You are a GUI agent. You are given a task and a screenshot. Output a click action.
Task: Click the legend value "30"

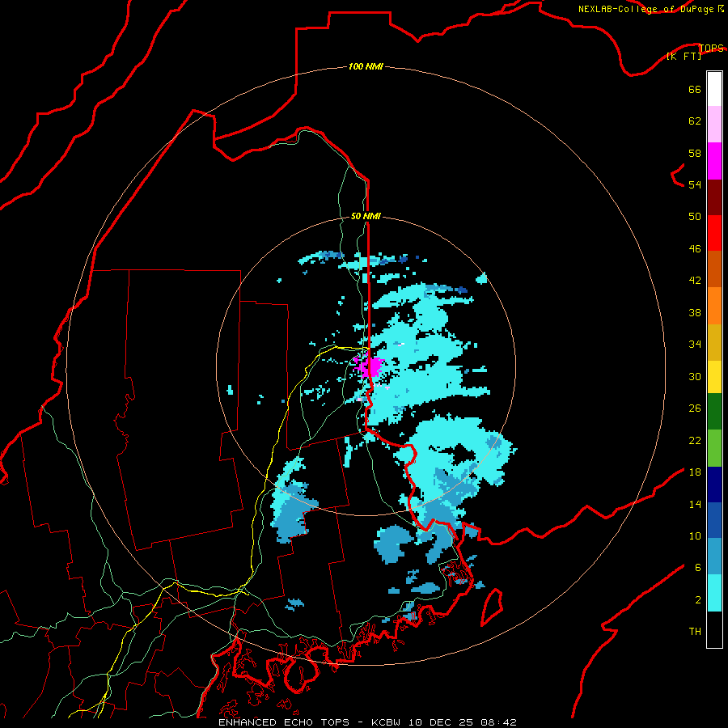pyautogui.click(x=695, y=376)
